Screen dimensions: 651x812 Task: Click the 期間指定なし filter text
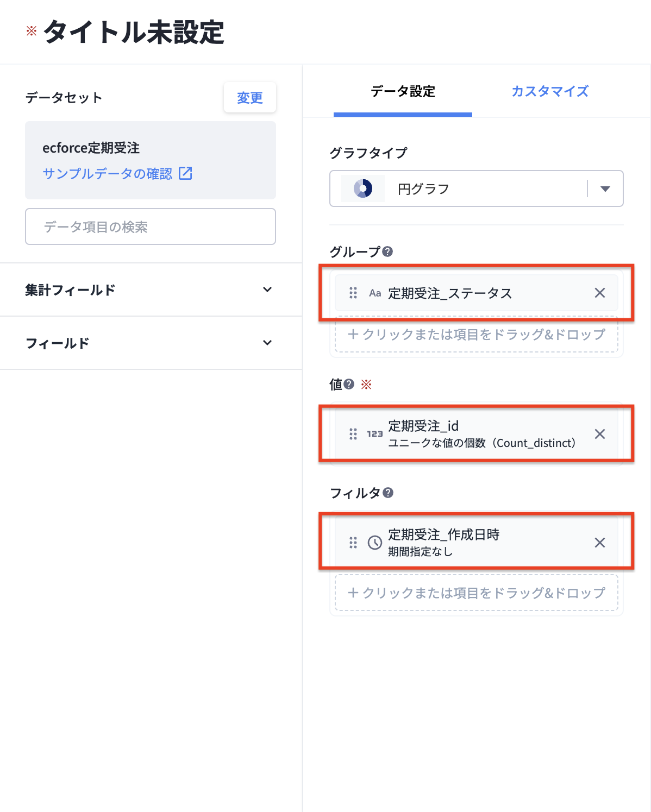click(x=420, y=551)
